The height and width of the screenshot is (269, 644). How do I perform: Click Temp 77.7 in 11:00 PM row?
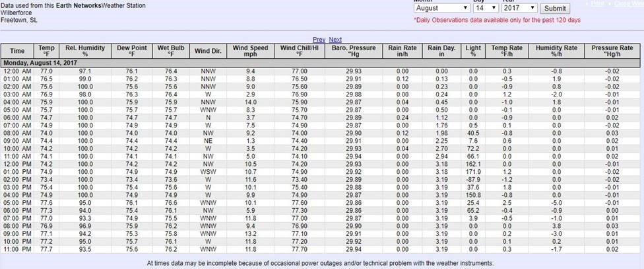pos(46,249)
